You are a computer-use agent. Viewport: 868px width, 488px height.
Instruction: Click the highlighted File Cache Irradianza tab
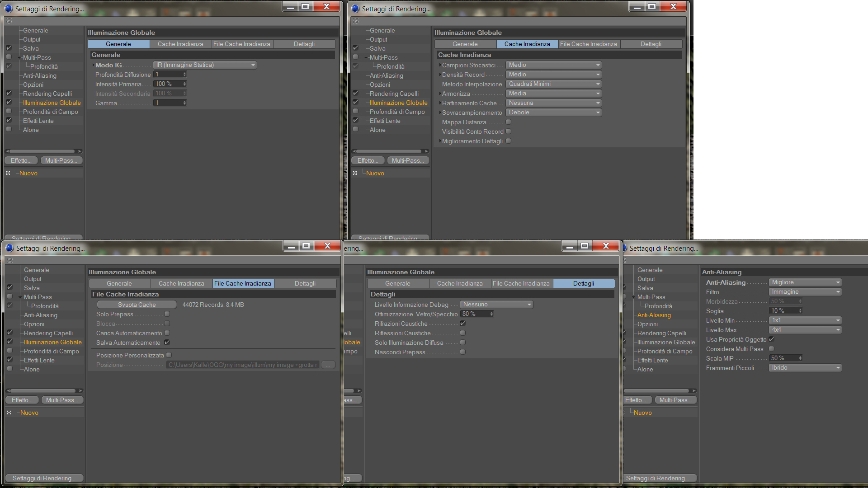click(x=243, y=283)
